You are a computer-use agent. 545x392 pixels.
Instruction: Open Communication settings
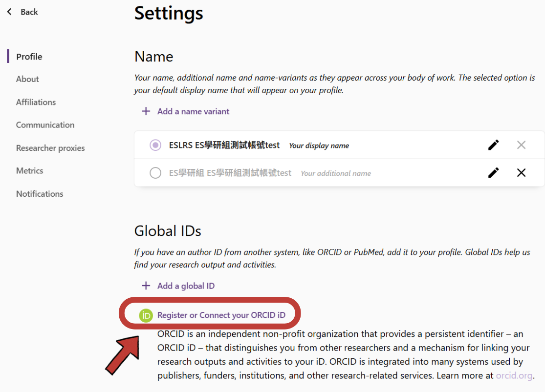click(45, 125)
